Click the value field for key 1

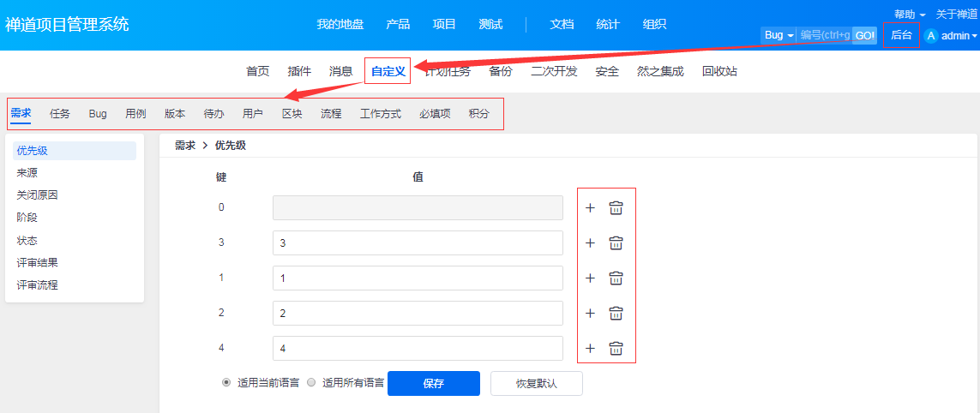tap(418, 278)
